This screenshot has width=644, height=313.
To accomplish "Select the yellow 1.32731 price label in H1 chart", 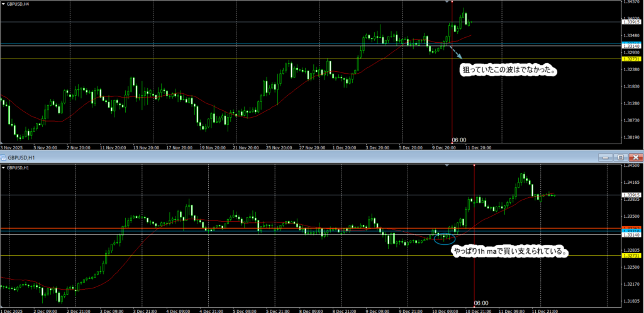I will [x=631, y=255].
